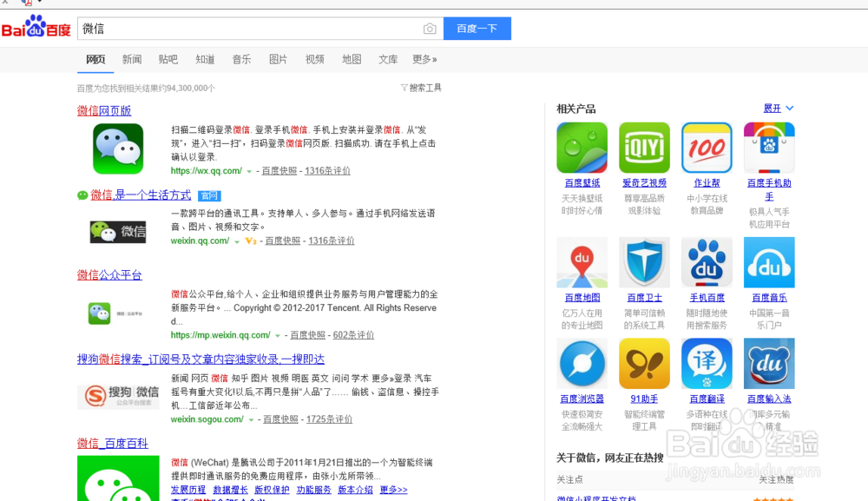Open 1316条评价 for wx.qq.com result
Viewport: 868px width, 501px height.
(327, 171)
